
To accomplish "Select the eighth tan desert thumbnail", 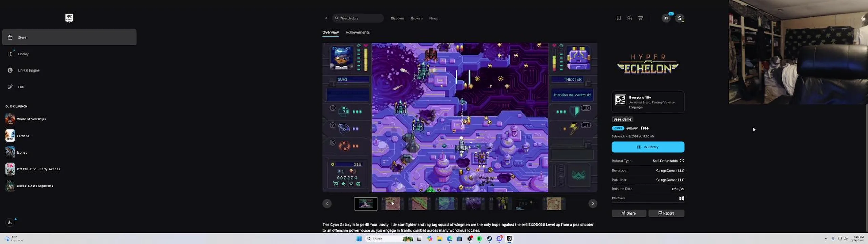I will click(554, 204).
